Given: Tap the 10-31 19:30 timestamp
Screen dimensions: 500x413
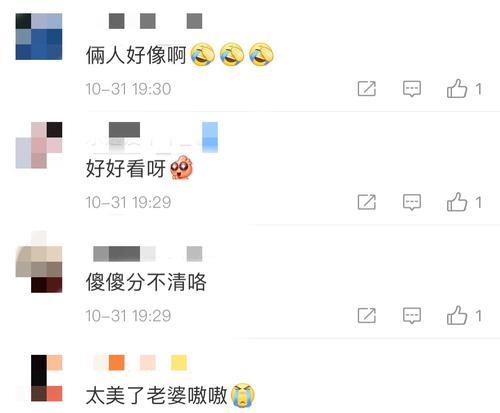Looking at the screenshot, I should (128, 89).
